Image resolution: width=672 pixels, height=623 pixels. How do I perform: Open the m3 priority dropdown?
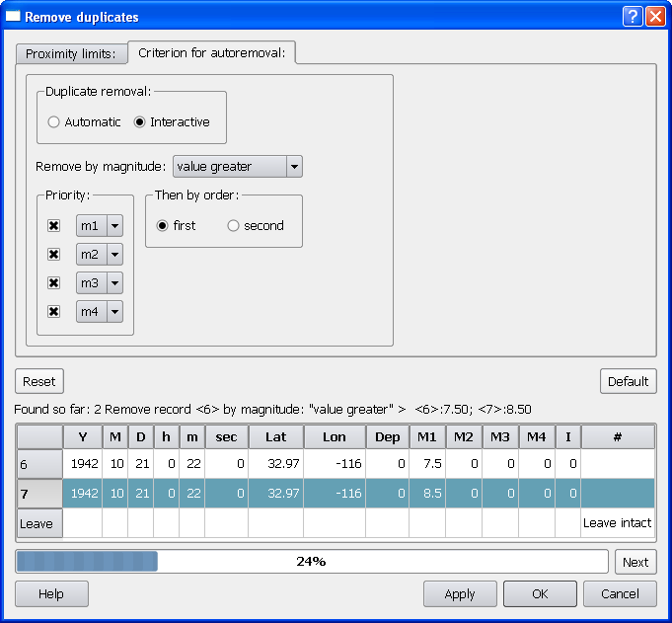100,283
